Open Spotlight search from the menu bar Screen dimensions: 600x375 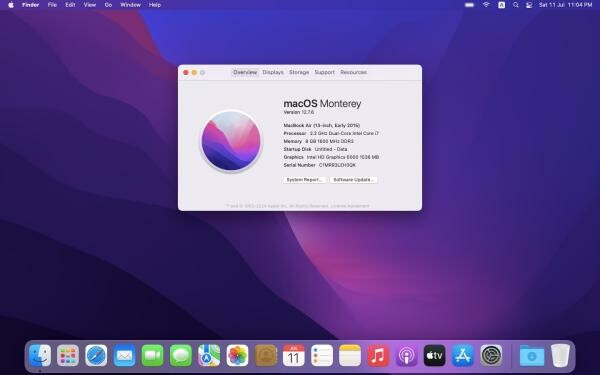click(515, 5)
